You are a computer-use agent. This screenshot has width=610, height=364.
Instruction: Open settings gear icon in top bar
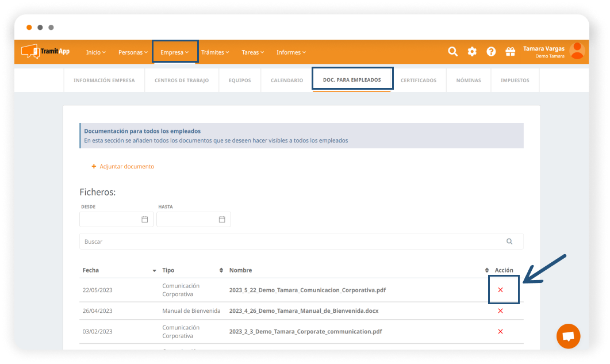[472, 52]
